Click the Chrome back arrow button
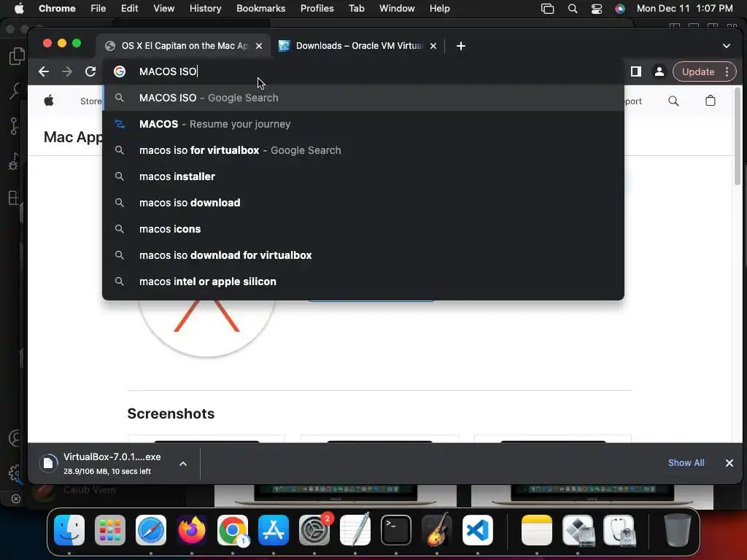The height and width of the screenshot is (560, 747). point(44,71)
